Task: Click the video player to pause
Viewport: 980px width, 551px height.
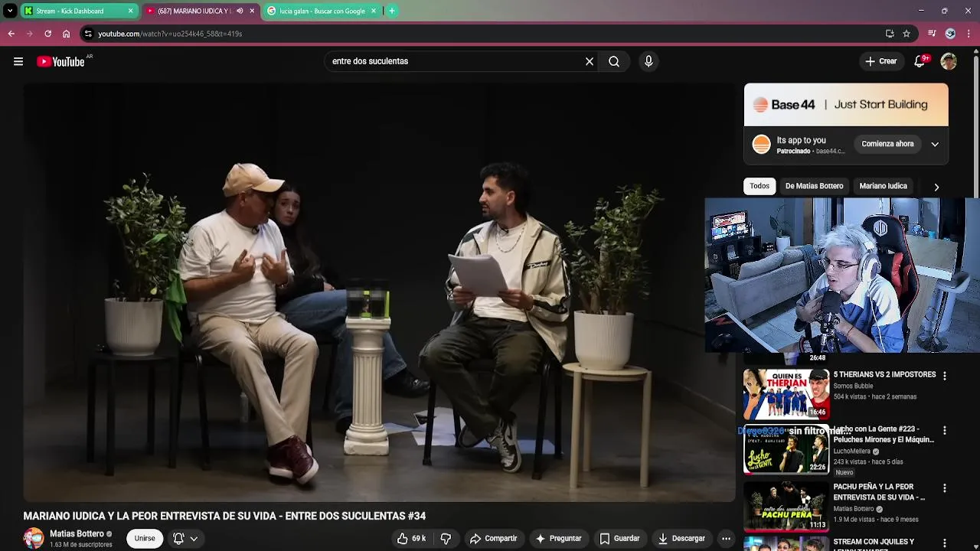Action: pos(379,292)
